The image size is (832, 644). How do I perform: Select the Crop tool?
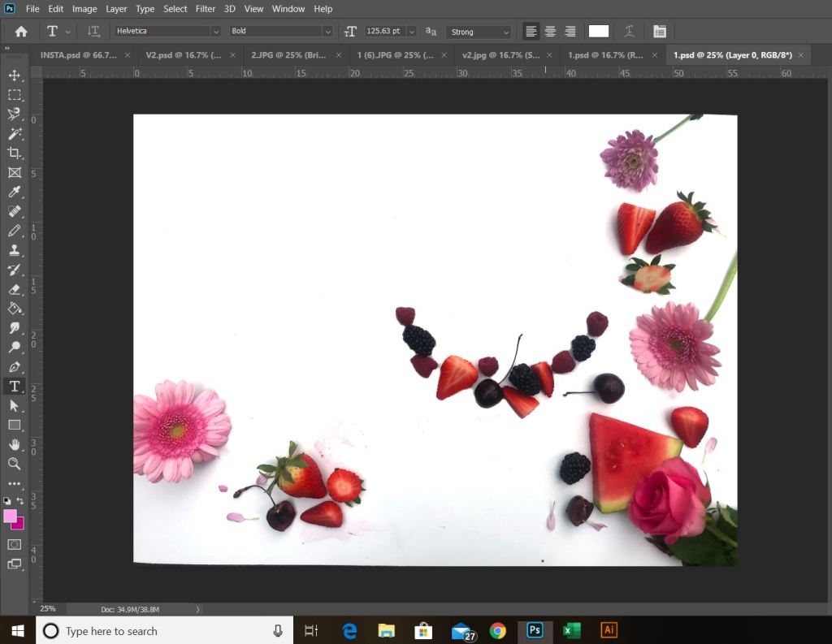tap(14, 153)
